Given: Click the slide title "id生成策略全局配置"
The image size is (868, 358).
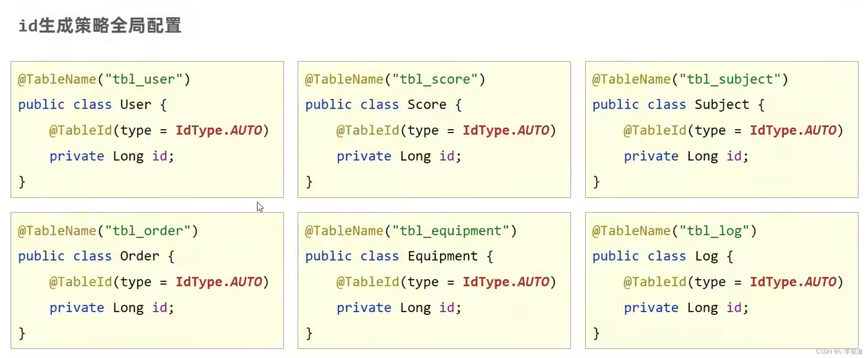Looking at the screenshot, I should [x=100, y=26].
